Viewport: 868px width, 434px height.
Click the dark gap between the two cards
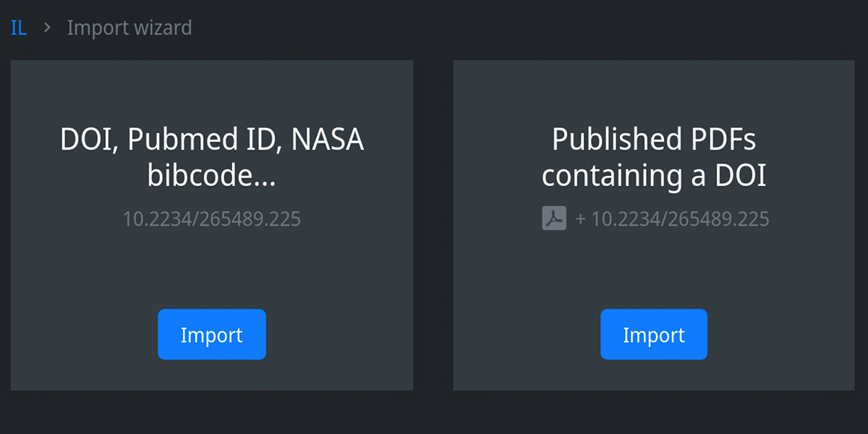pyautogui.click(x=433, y=224)
